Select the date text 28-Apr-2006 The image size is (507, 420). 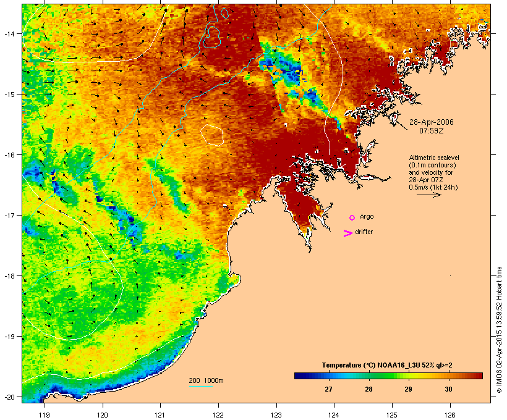point(432,122)
